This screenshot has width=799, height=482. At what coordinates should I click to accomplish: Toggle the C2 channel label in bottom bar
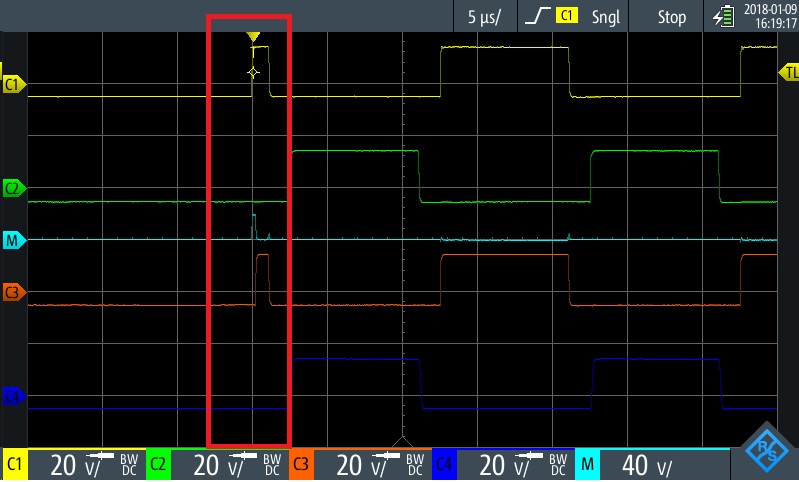pos(158,465)
